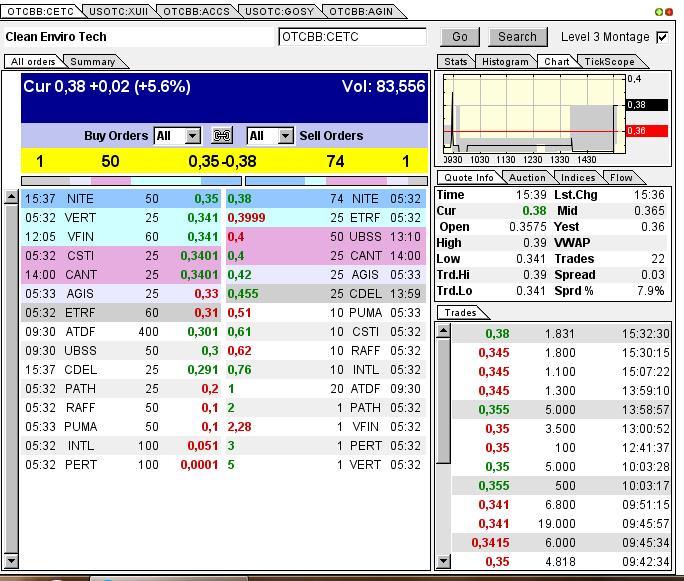The width and height of the screenshot is (684, 581).
Task: Select the trade at 15:32:30
Action: (x=561, y=334)
